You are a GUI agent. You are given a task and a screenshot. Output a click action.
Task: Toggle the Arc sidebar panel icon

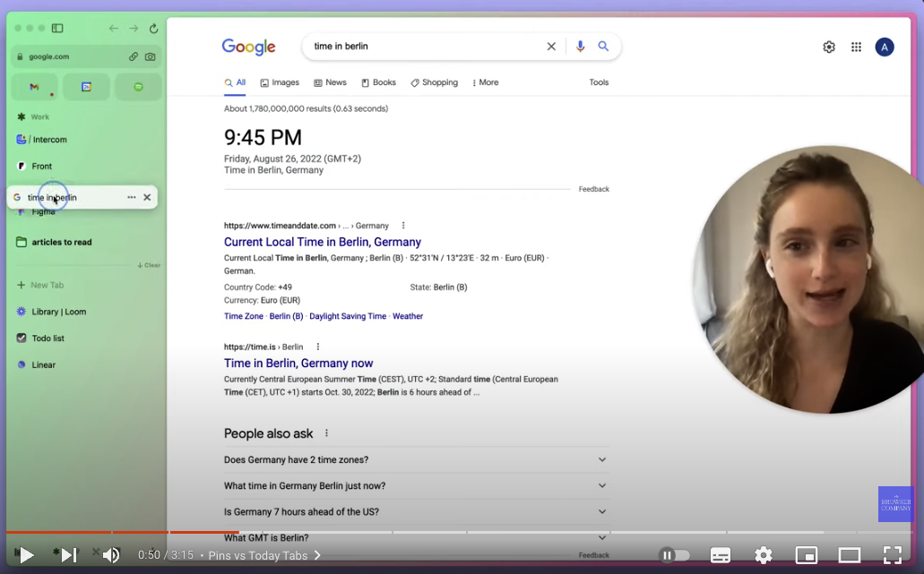[57, 29]
